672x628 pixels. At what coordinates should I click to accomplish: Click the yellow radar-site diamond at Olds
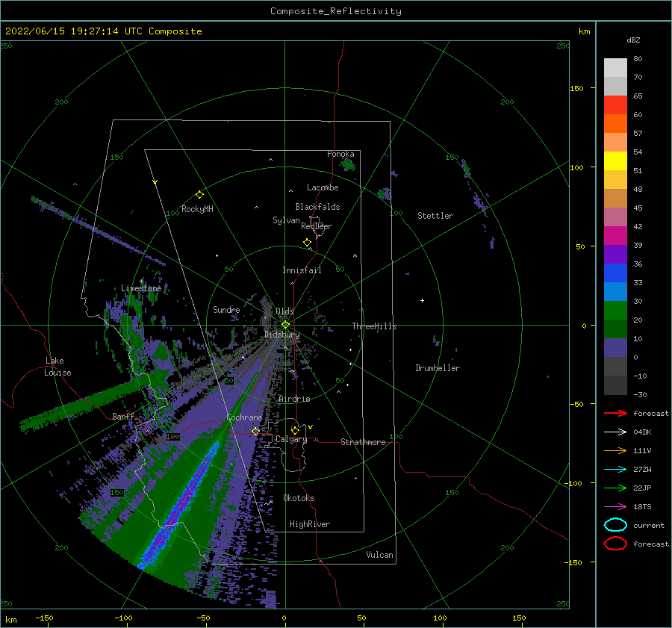(x=285, y=325)
